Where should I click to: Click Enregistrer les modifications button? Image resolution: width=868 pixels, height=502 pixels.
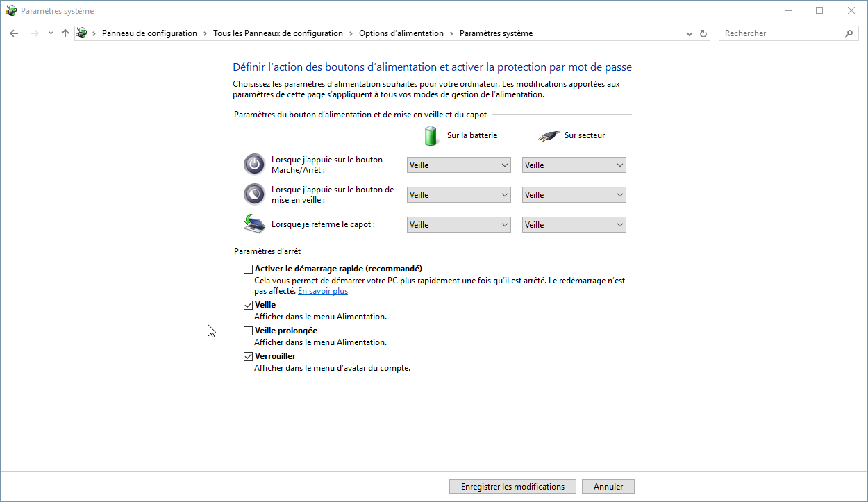pyautogui.click(x=512, y=487)
